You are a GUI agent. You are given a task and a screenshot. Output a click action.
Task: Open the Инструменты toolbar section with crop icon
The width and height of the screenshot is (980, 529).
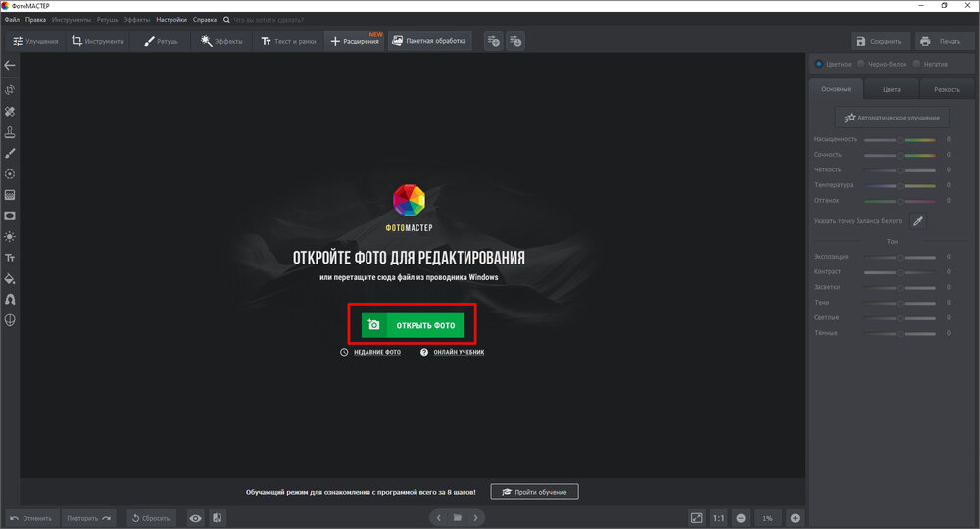click(97, 41)
